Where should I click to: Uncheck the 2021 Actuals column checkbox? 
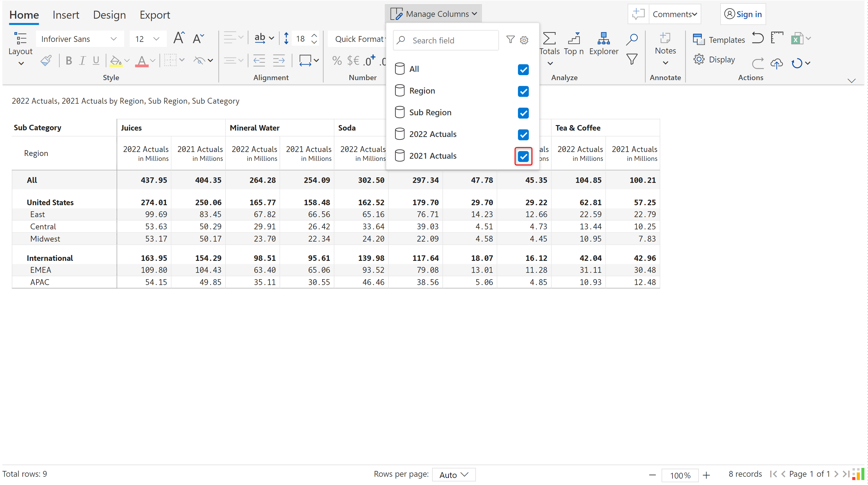[x=523, y=156]
